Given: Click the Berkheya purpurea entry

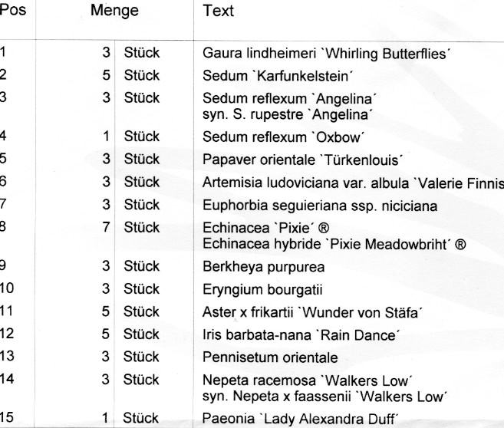Looking at the screenshot, I should pos(264,268).
